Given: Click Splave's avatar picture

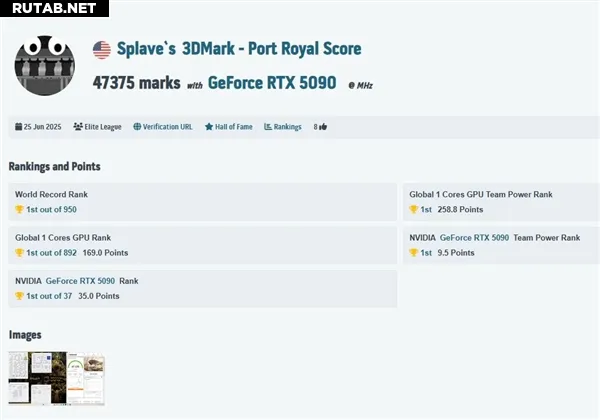Looking at the screenshot, I should 45,65.
